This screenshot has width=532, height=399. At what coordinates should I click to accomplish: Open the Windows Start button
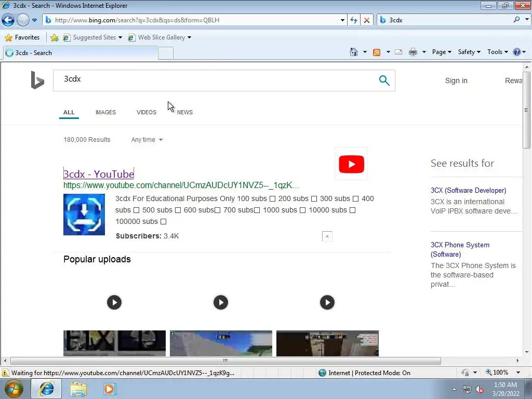pos(14,389)
